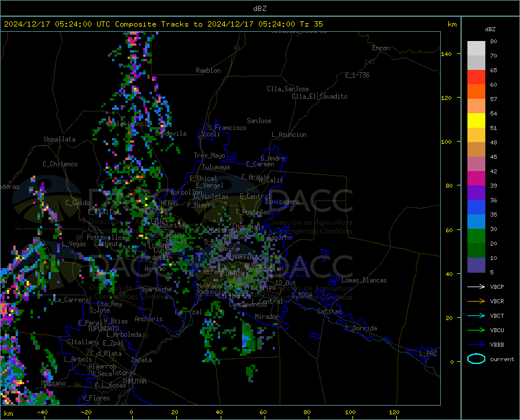Select the purple-gray 10 dBZ color swatch

pyautogui.click(x=476, y=265)
